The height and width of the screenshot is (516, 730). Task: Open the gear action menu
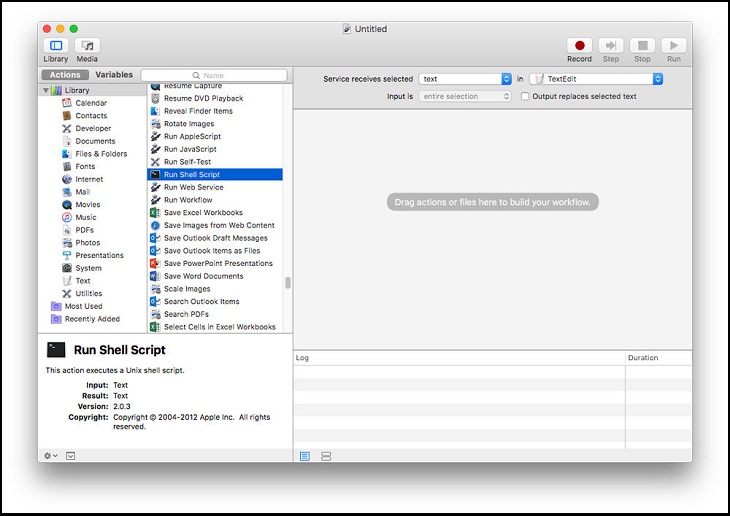50,456
